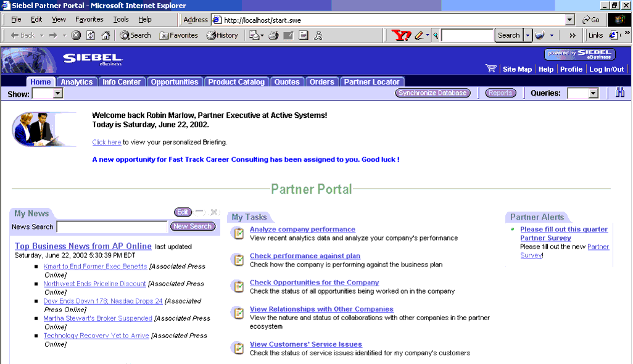Open the Edit menu
Viewport: 633px width, 364px height.
[x=36, y=19]
